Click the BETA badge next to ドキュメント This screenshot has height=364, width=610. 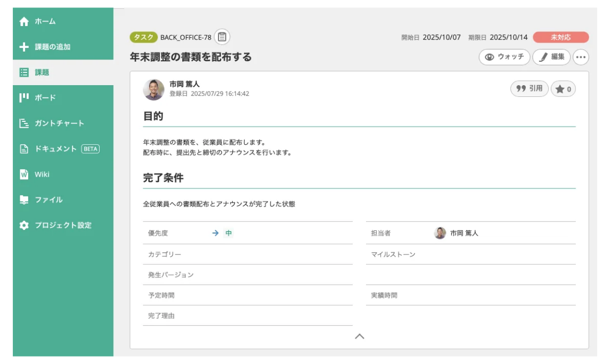coord(90,149)
